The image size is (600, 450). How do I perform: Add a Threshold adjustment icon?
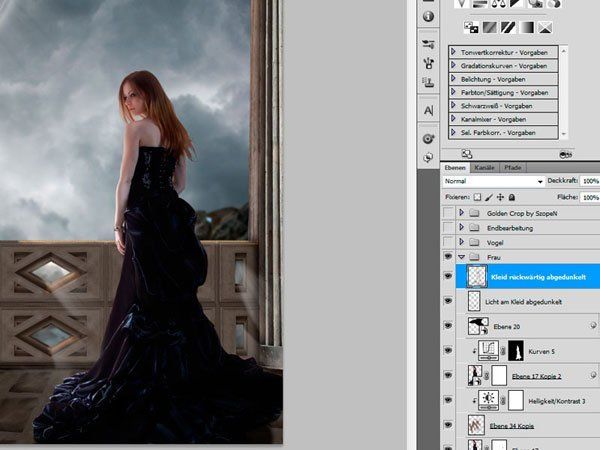pos(508,27)
